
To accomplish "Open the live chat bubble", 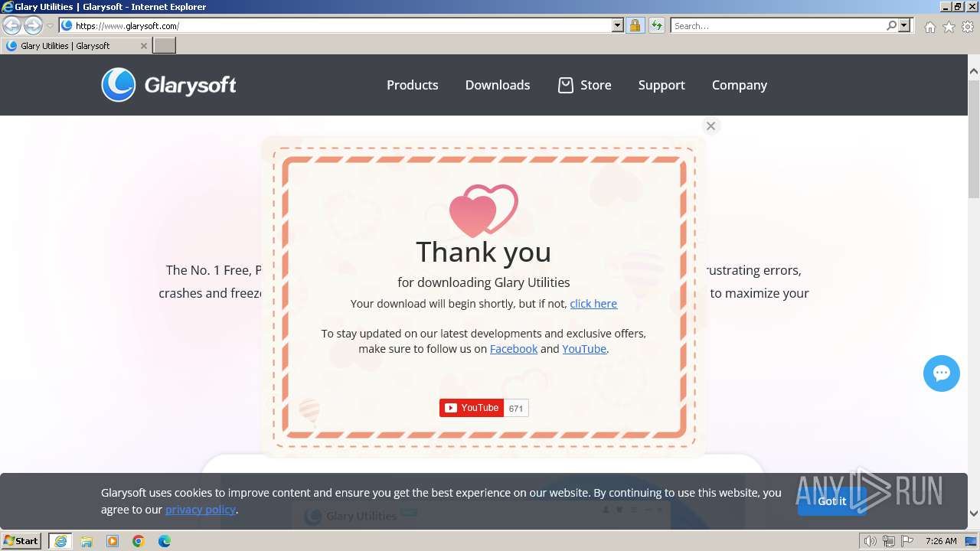I will click(942, 373).
